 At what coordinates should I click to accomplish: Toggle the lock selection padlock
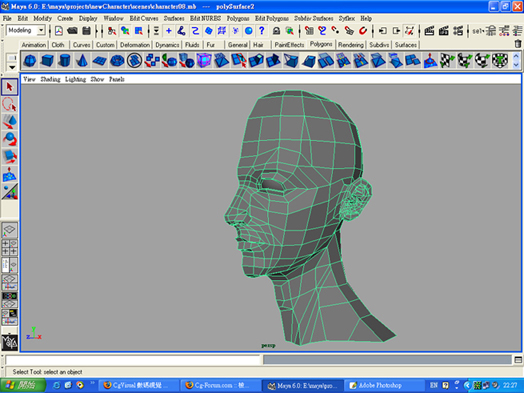tap(276, 31)
